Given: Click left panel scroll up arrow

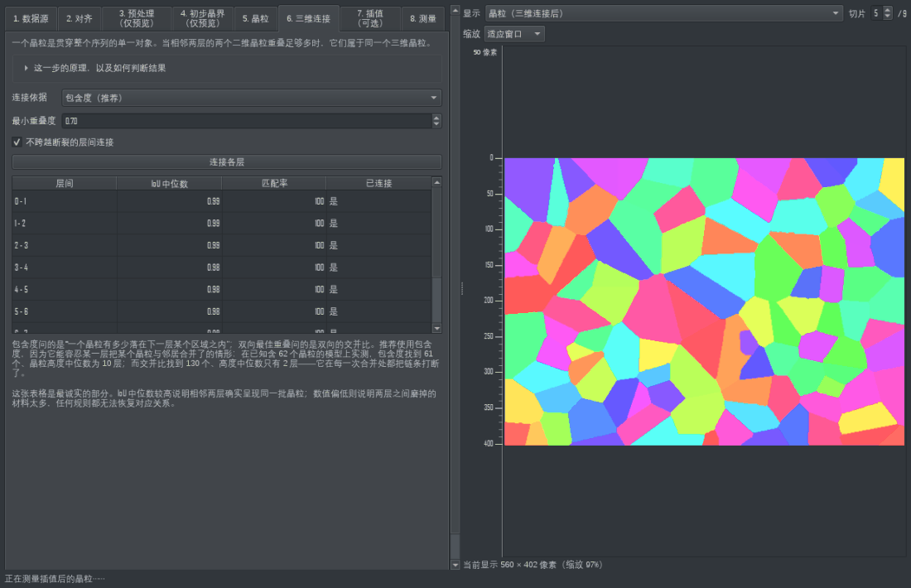Looking at the screenshot, I should point(455,11).
